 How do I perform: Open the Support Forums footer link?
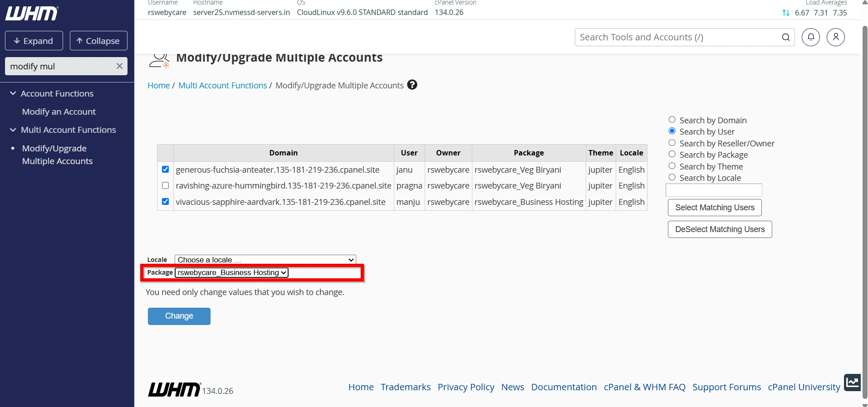click(726, 387)
